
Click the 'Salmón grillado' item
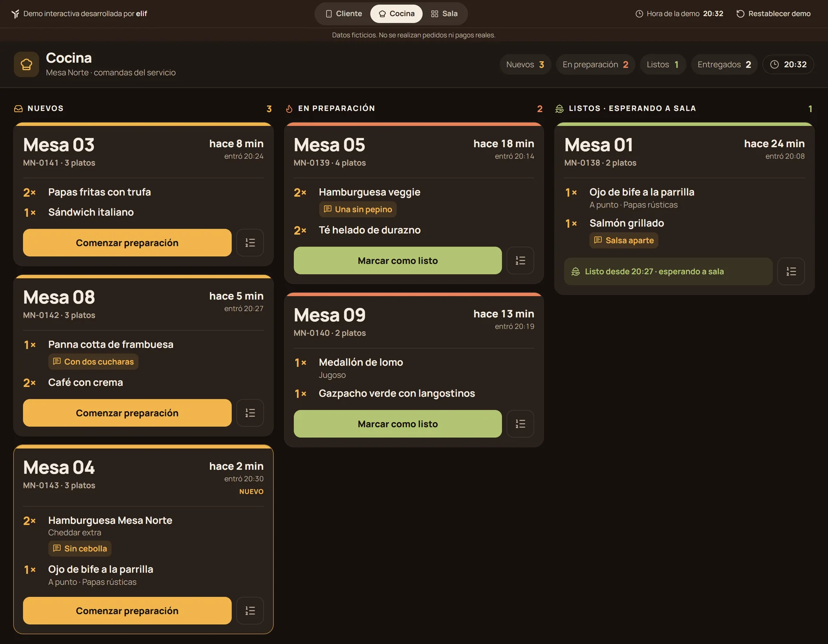click(627, 223)
